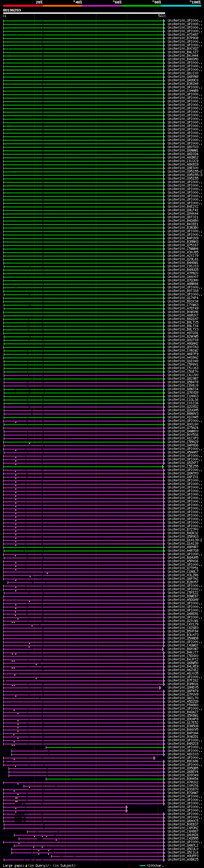The width and height of the screenshot is (204, 868).
Task: Open hit UniRef100_C5MA29
Action: (x=183, y=442)
